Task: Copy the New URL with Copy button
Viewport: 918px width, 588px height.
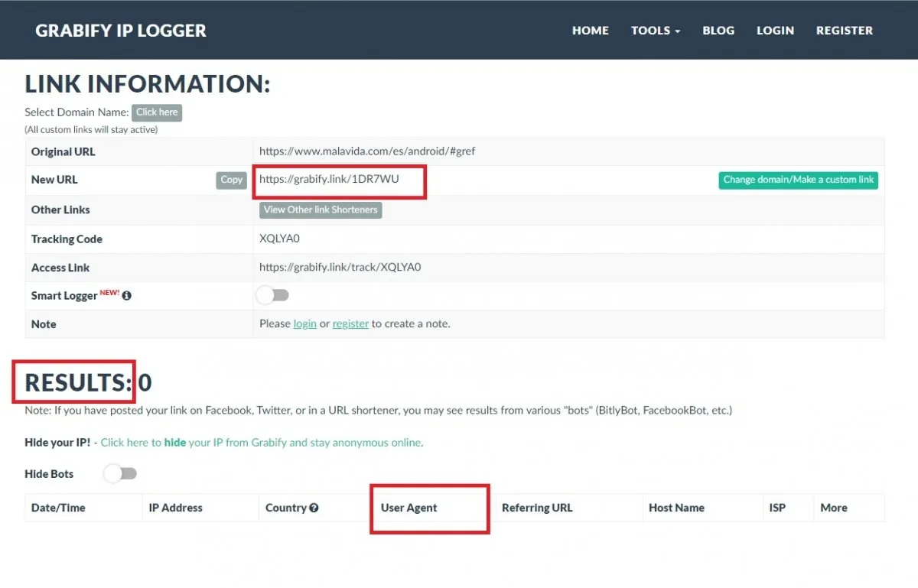Action: (x=231, y=180)
